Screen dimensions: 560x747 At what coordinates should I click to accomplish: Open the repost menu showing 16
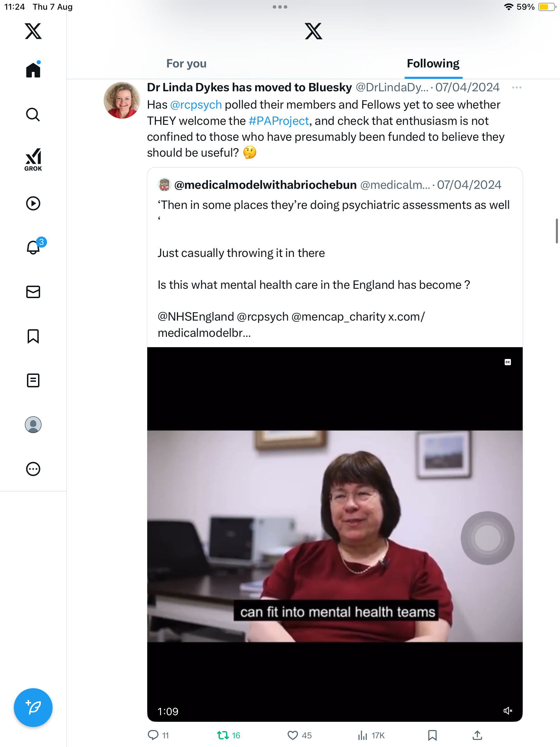tap(223, 735)
